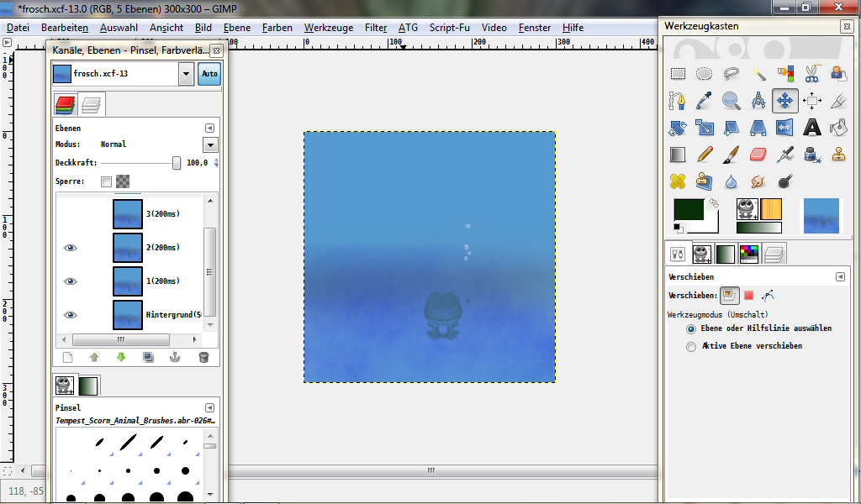Open the Ebenen panel menu arrow
The image size is (861, 504).
[x=209, y=128]
